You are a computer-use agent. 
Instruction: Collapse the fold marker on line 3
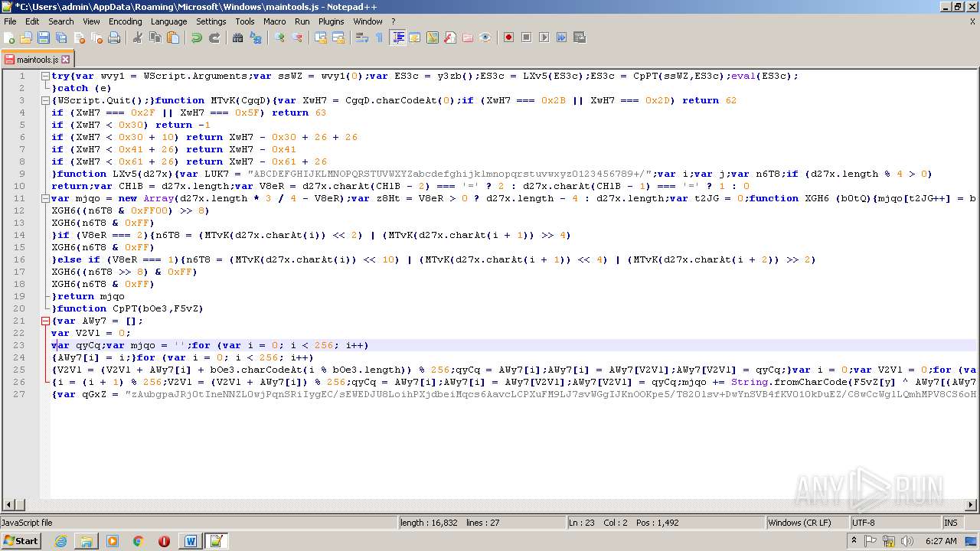[x=45, y=100]
